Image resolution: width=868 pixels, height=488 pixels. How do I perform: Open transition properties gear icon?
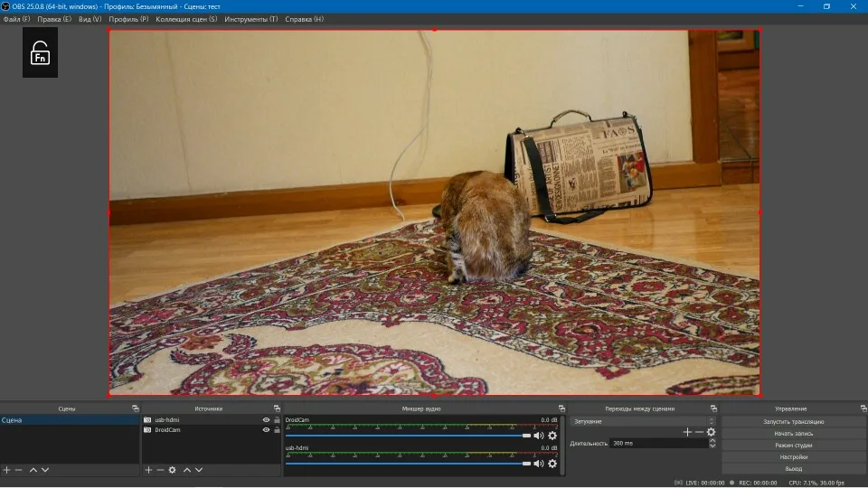(711, 432)
